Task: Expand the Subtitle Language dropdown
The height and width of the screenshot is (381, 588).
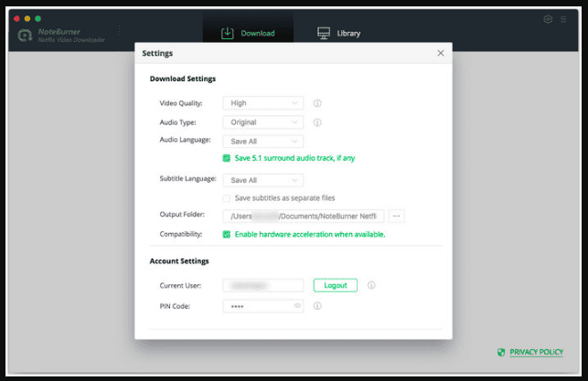Action: tap(262, 180)
